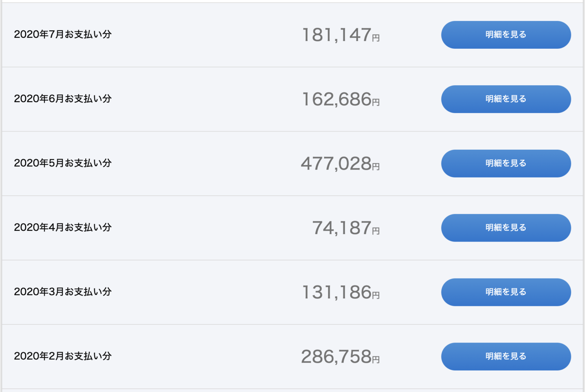Select the 2020年3月お支払い分 label
This screenshot has width=585, height=392.
point(63,292)
